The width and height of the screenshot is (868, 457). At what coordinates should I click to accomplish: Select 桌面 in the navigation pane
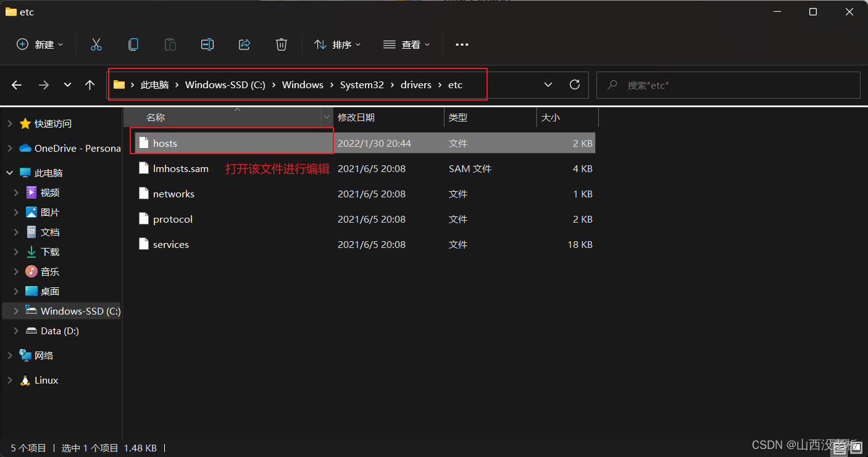click(50, 291)
